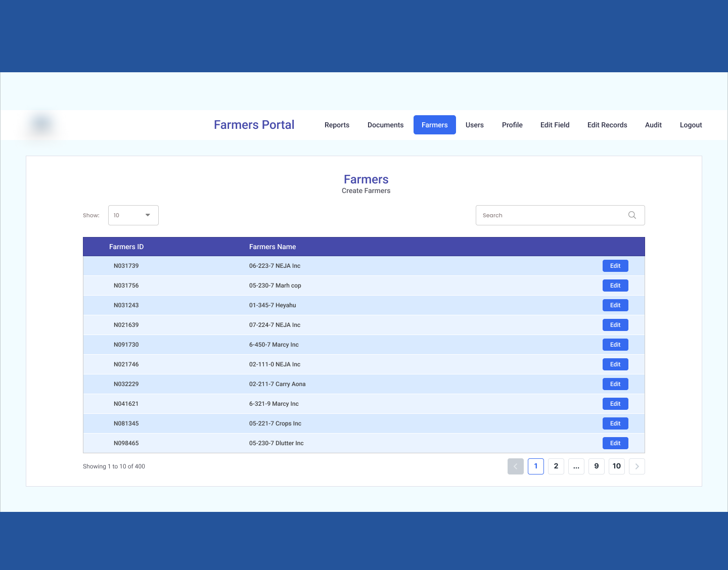The image size is (728, 570).
Task: Go to page 2
Action: point(556,466)
